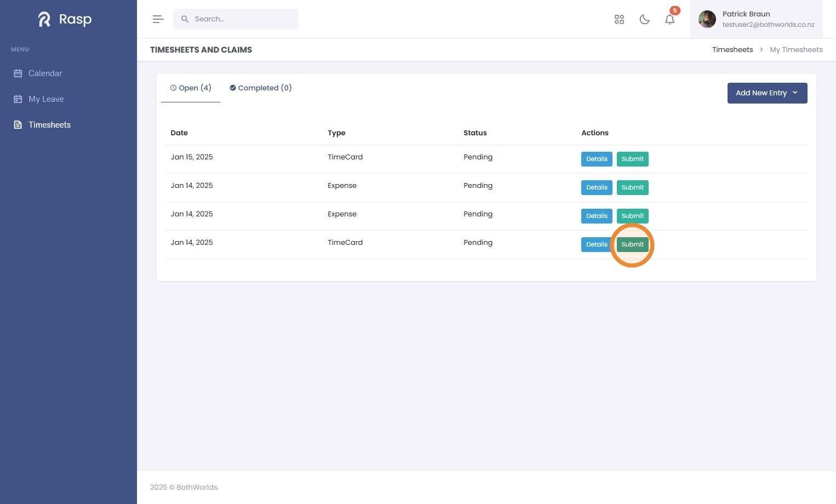The width and height of the screenshot is (836, 504).
Task: Toggle the hamburger sidebar menu icon
Action: (158, 19)
